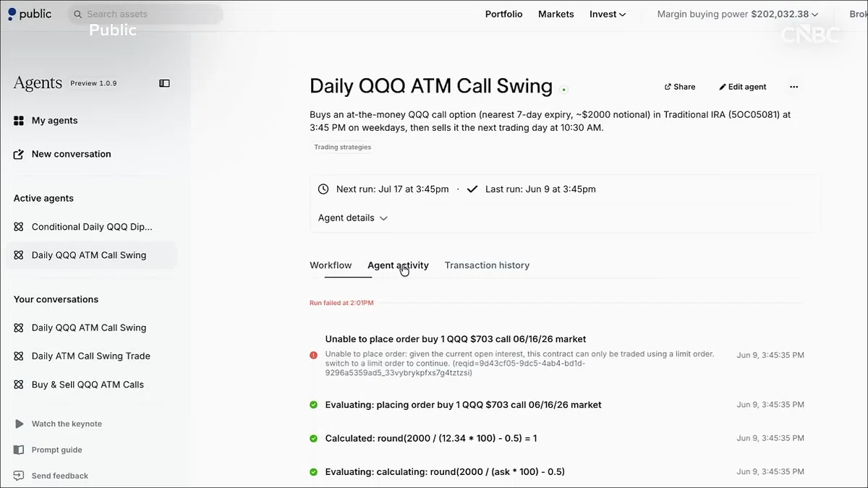Click the search magnifier icon

[x=78, y=14]
